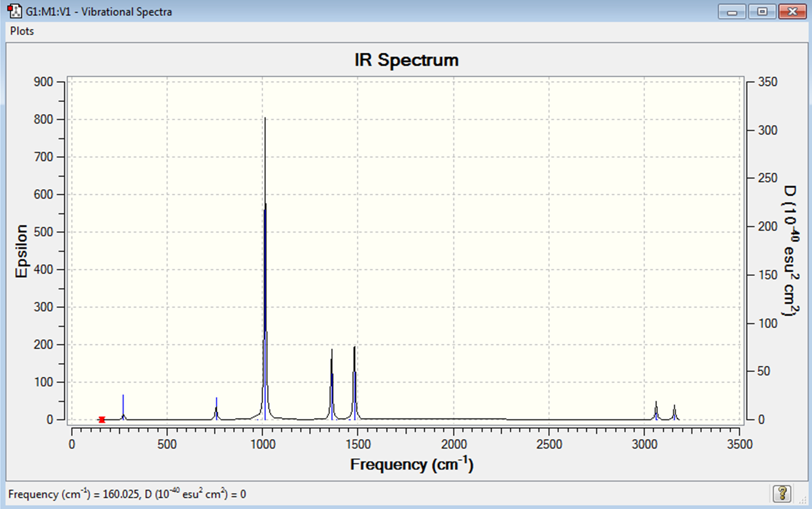The width and height of the screenshot is (812, 509).
Task: Click the help question mark icon
Action: click(x=782, y=493)
